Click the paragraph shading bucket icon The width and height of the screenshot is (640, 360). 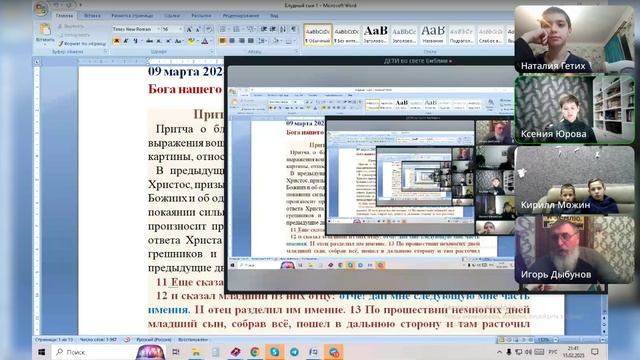coord(276,41)
